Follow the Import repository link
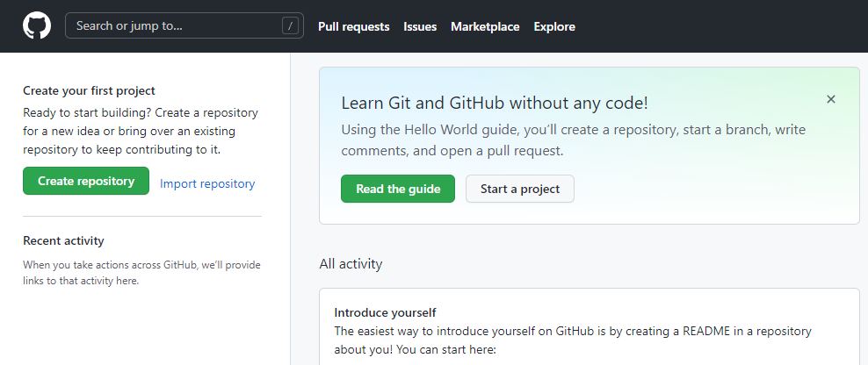Screen dimensions: 868x365 [207, 183]
